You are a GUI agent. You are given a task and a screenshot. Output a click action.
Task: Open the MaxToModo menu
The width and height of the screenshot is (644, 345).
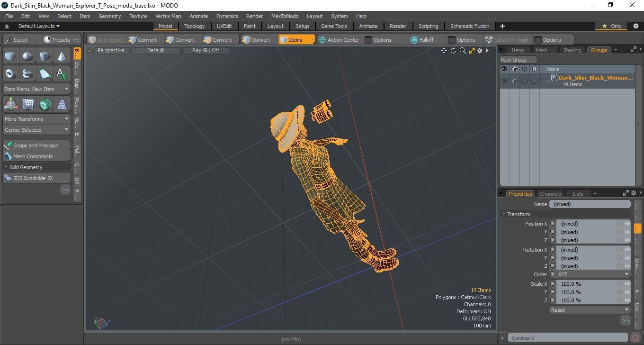click(x=285, y=16)
